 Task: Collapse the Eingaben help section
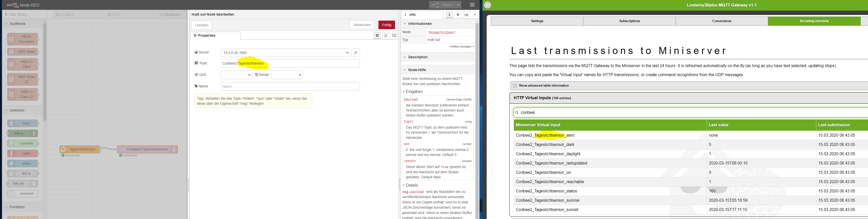(x=413, y=91)
